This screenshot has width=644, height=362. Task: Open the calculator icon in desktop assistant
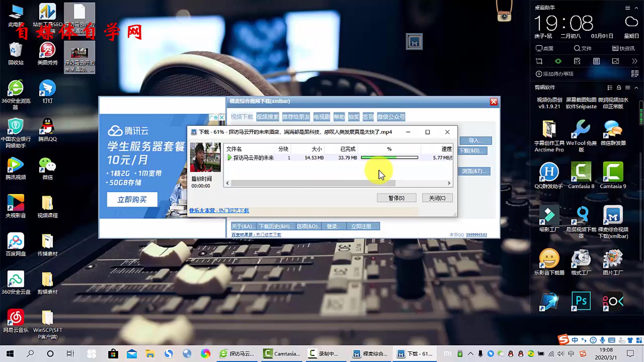pyautogui.click(x=596, y=61)
